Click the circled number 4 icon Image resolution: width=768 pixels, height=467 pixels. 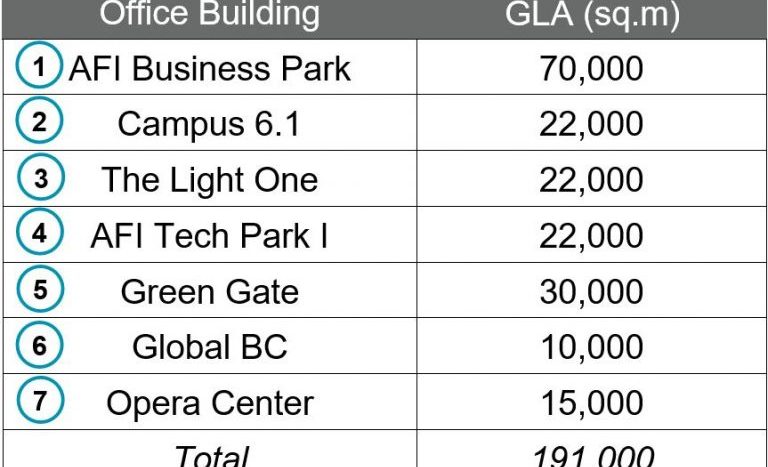click(39, 232)
